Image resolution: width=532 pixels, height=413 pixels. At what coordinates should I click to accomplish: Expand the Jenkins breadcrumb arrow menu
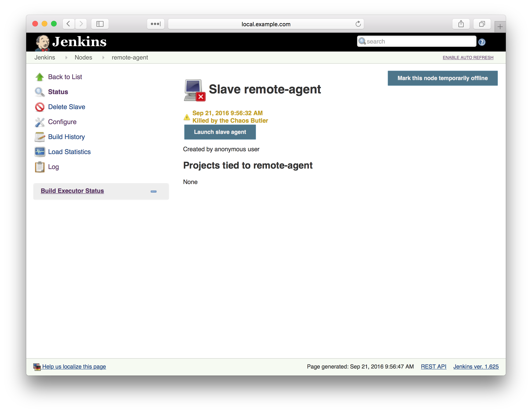click(66, 58)
